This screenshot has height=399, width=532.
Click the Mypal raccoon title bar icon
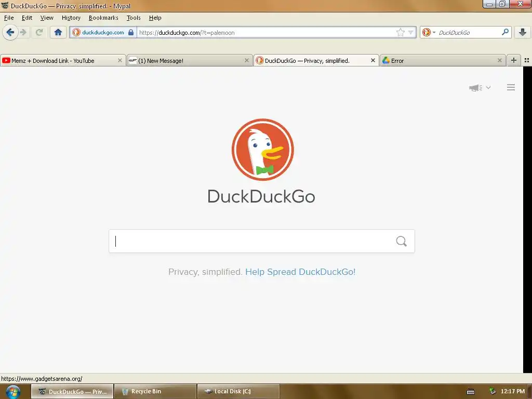click(5, 6)
